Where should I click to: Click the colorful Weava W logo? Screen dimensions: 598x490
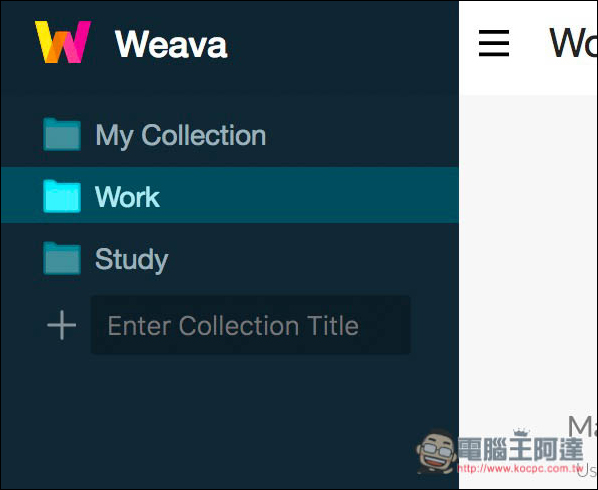click(x=63, y=42)
